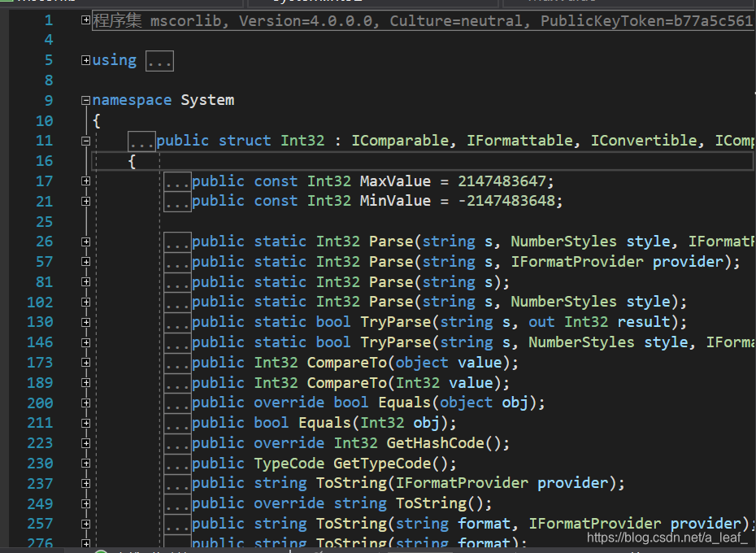Expand outline node on line 257 ToString
The image size is (756, 553).
pyautogui.click(x=86, y=524)
